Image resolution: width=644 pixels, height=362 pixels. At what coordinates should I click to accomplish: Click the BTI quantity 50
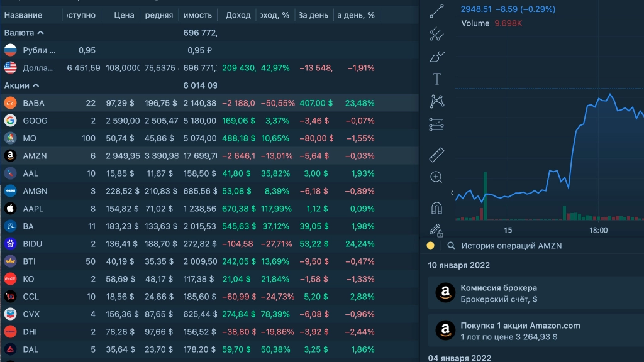(x=91, y=261)
